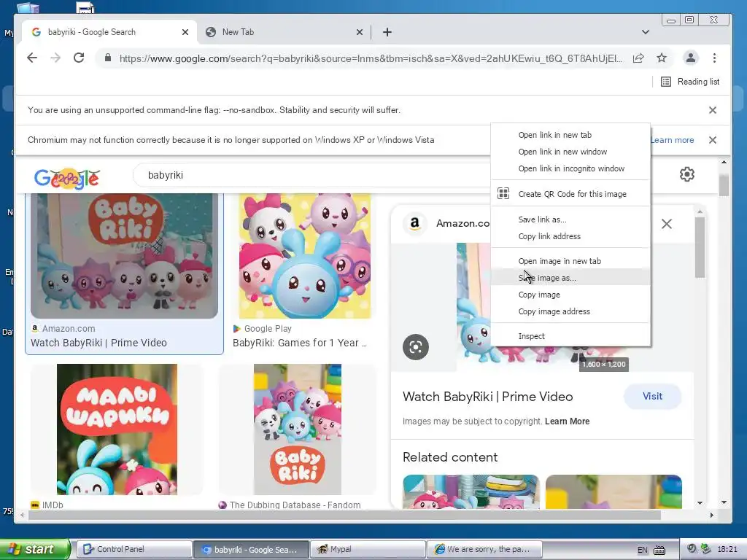Open the copyright Learn More link

coord(567,421)
